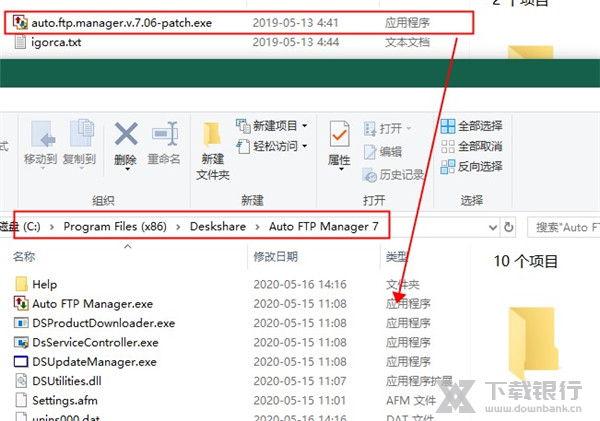This screenshot has height=421, width=600.
Task: Select the Help folder
Action: point(45,284)
